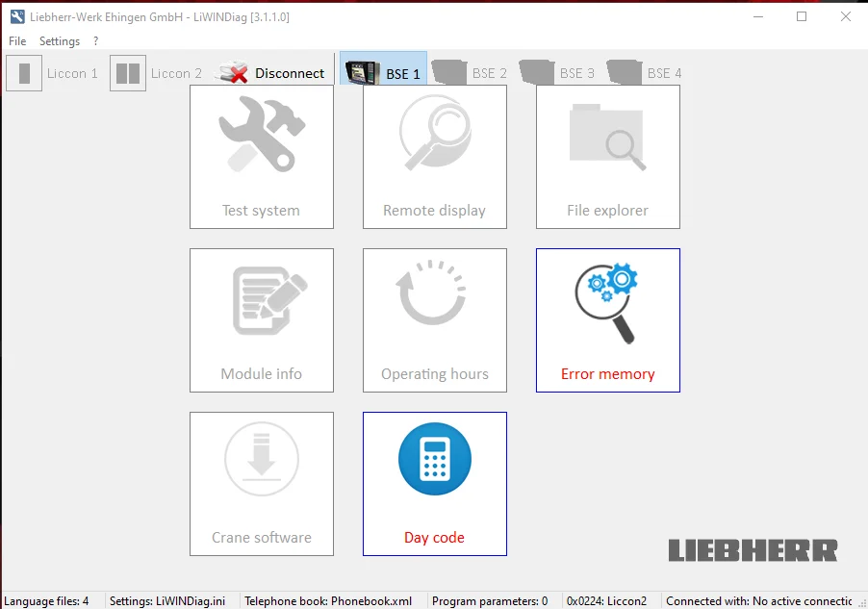The width and height of the screenshot is (868, 609).
Task: Click 'Settings: LiWINDiag.ini' status entry
Action: coord(167,601)
